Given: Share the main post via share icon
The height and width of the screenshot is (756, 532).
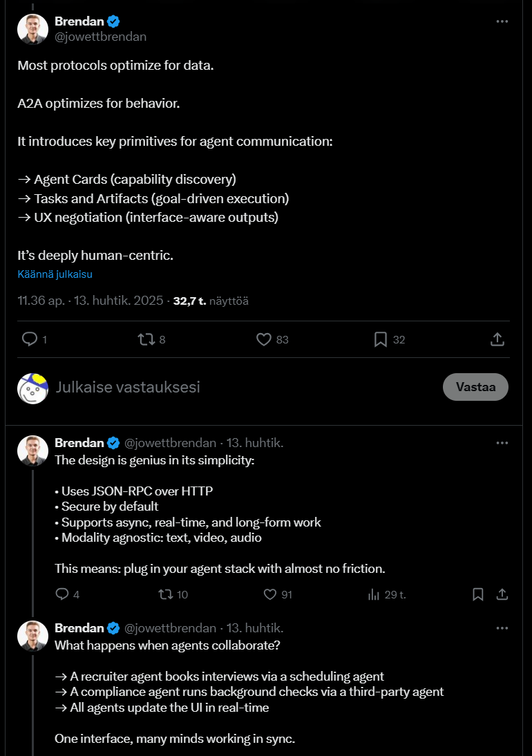Looking at the screenshot, I should [497, 339].
